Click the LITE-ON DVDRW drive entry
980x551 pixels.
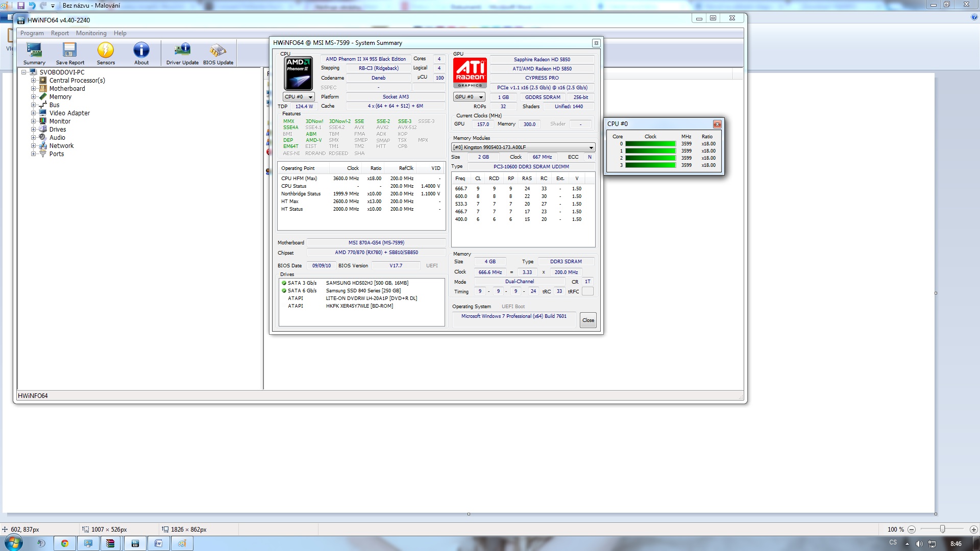point(371,298)
